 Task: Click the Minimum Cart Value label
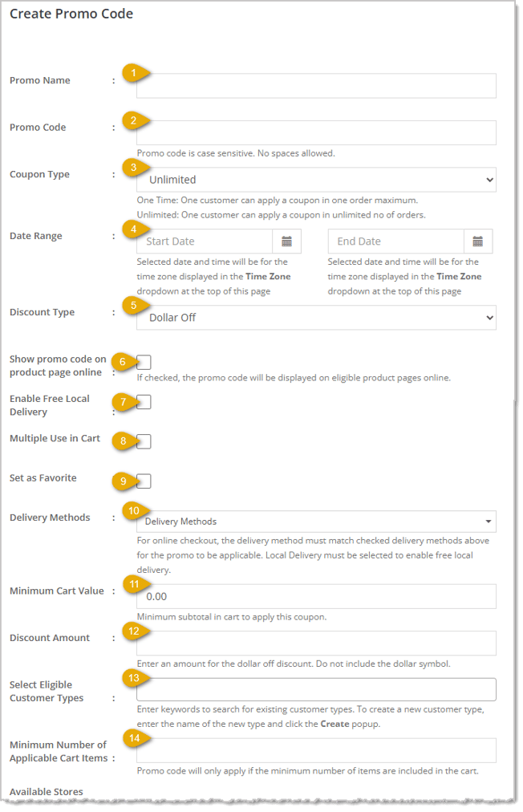(56, 591)
